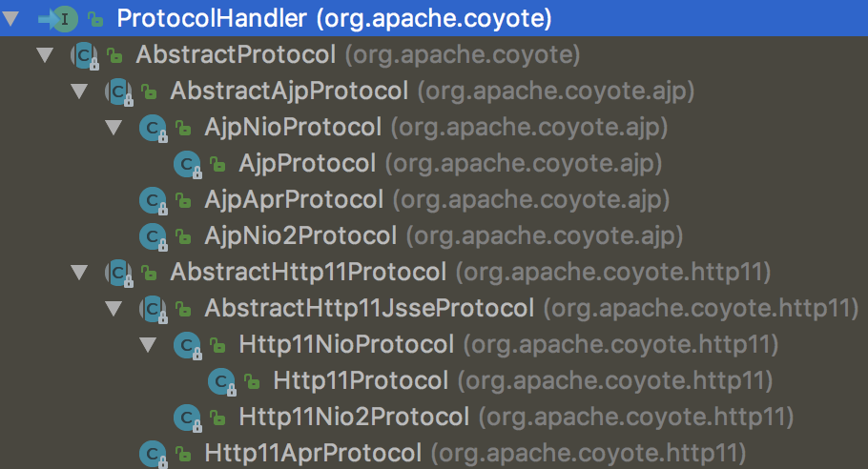The image size is (868, 469).
Task: Click the AbstractProtocol abstract class icon
Action: click(x=84, y=55)
